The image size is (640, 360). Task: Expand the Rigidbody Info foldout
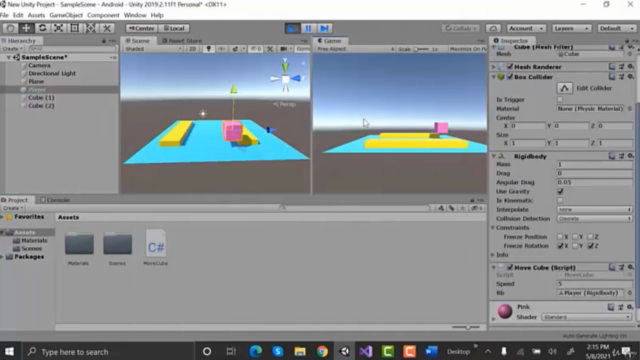point(493,255)
